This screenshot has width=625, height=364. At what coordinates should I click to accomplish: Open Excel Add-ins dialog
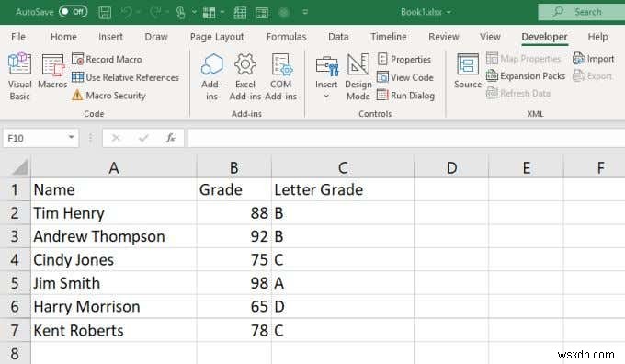(x=244, y=76)
